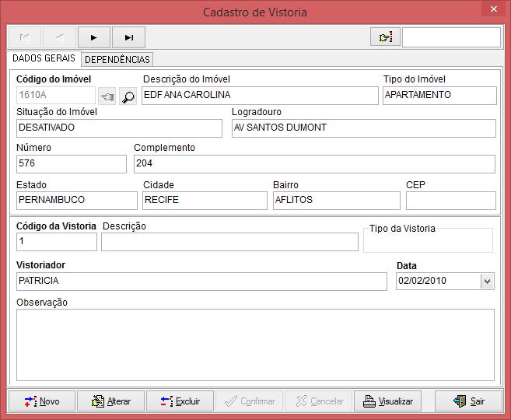Viewport: 511px width, 420px height.
Task: Expand the Data date dropdown
Action: click(x=487, y=281)
